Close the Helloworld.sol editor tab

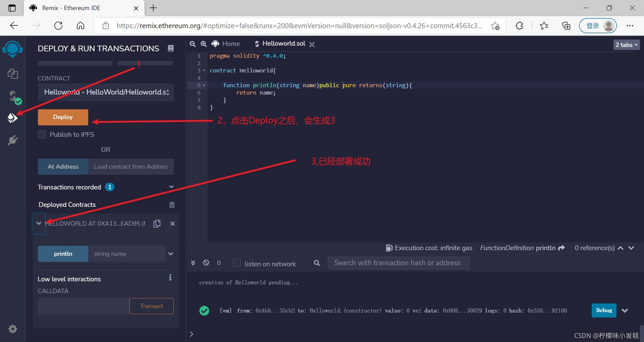[x=312, y=44]
